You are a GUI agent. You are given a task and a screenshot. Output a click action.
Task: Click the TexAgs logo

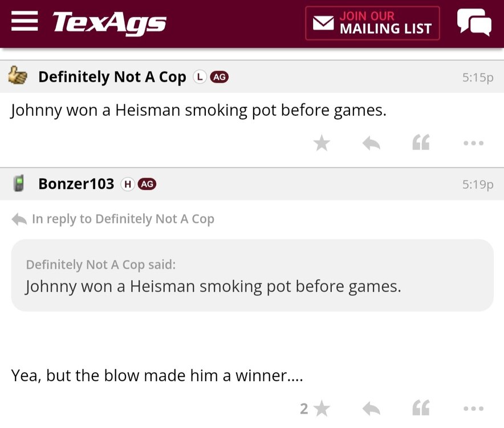click(x=109, y=23)
